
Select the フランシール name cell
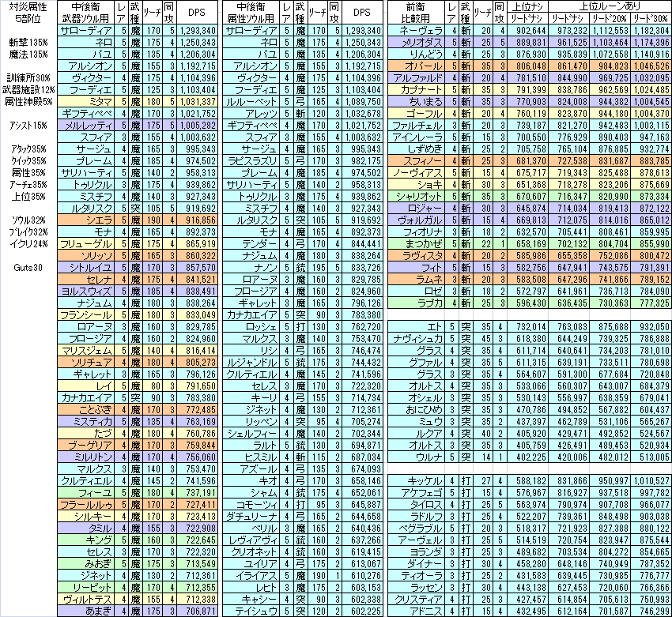coord(85,315)
